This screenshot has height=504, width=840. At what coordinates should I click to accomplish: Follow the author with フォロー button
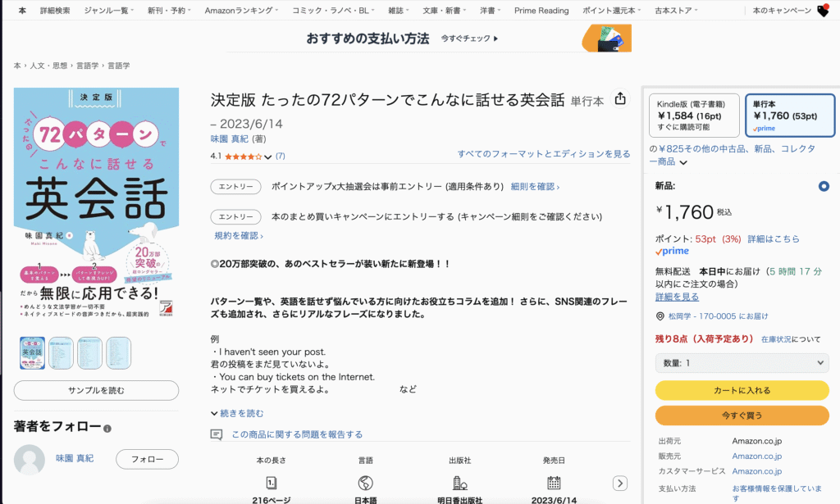click(x=148, y=459)
